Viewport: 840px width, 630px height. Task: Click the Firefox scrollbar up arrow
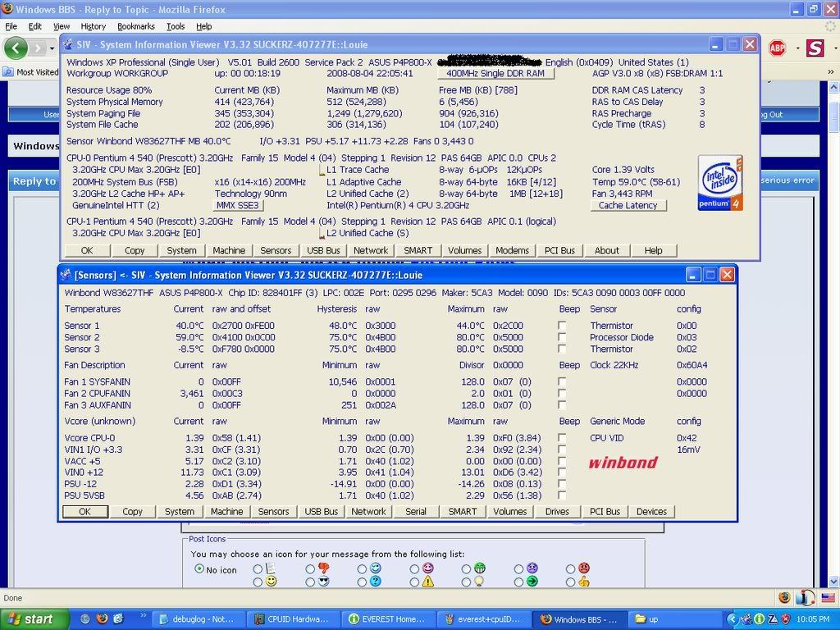[x=833, y=86]
